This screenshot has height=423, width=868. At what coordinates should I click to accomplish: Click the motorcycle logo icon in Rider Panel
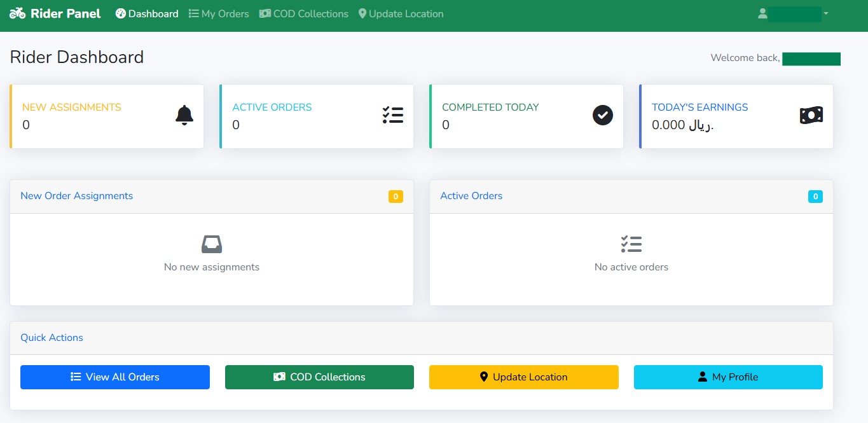coord(18,13)
